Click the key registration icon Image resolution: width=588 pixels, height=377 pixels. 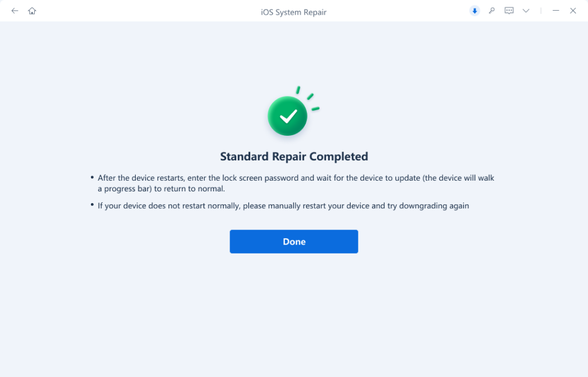491,11
